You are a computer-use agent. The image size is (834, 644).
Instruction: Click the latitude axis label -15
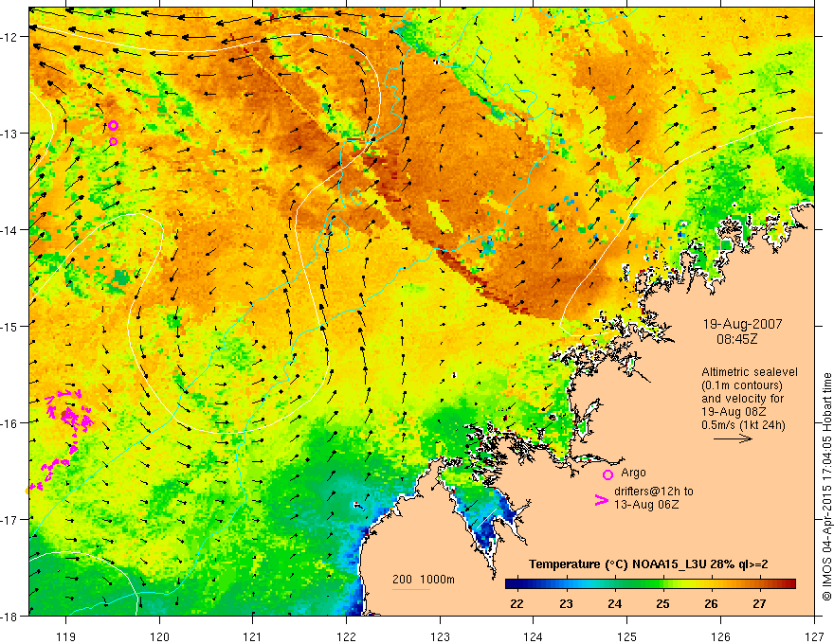tap(10, 326)
